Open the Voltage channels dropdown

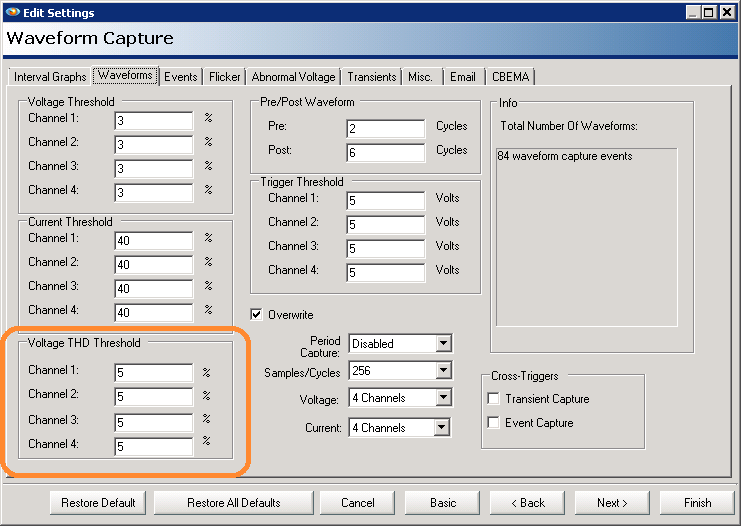coord(443,398)
